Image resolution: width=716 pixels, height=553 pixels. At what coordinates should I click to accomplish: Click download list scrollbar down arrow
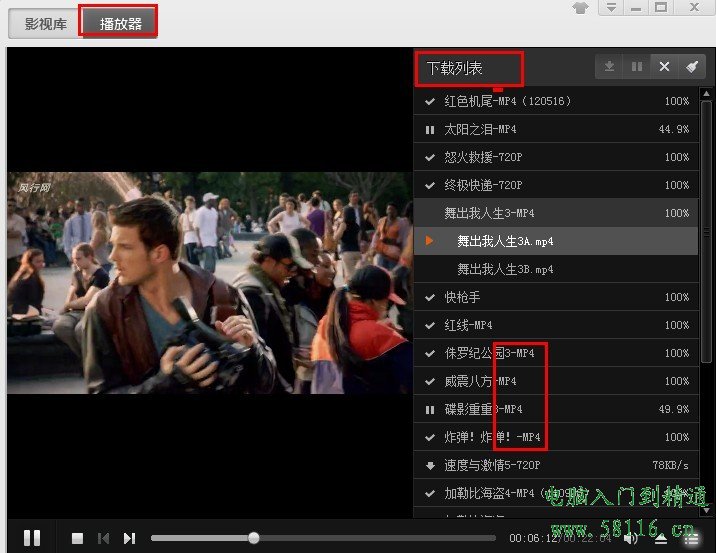click(706, 510)
